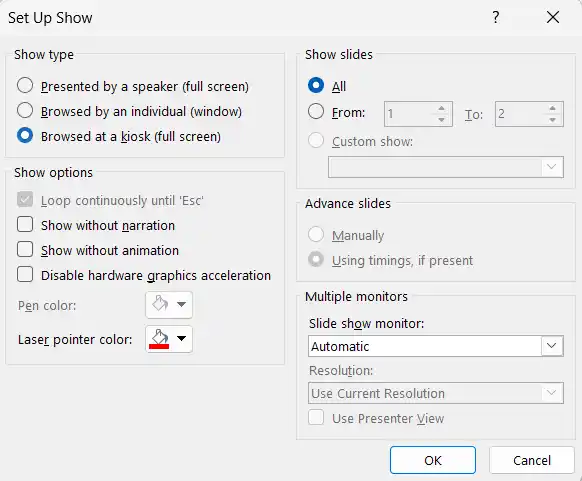The height and width of the screenshot is (481, 582).
Task: Open the Pen color dropdown arrow
Action: (182, 304)
